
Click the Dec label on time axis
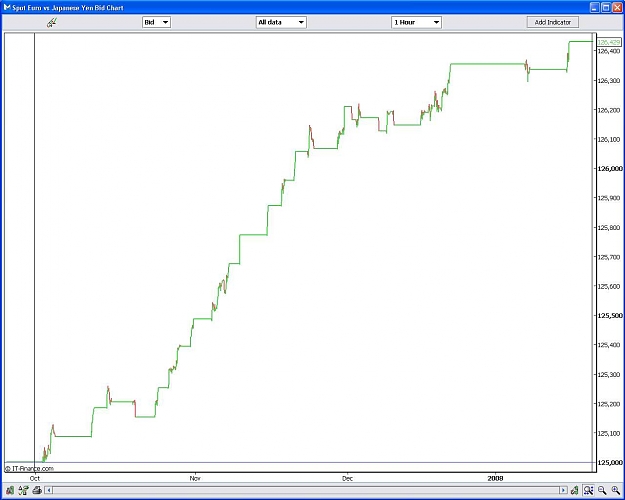pyautogui.click(x=348, y=478)
